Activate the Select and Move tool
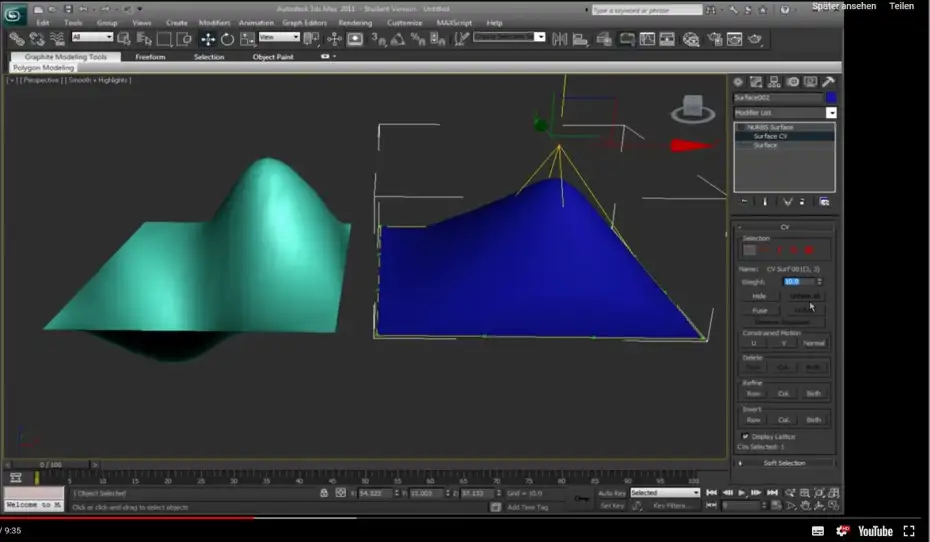This screenshot has width=930, height=542. point(208,39)
